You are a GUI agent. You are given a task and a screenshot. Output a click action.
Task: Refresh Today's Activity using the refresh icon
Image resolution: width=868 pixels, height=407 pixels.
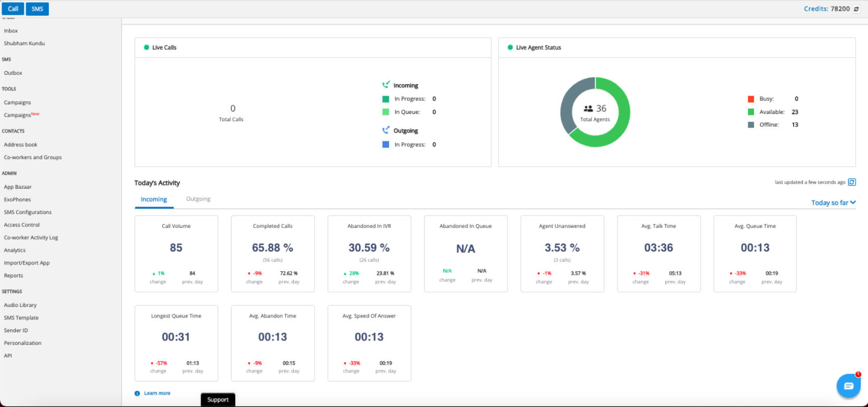852,182
